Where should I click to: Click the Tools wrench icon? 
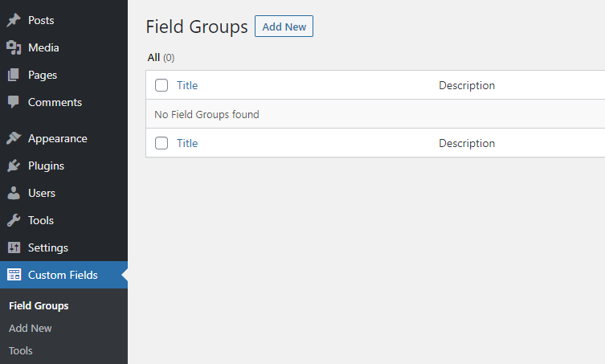[x=14, y=220]
